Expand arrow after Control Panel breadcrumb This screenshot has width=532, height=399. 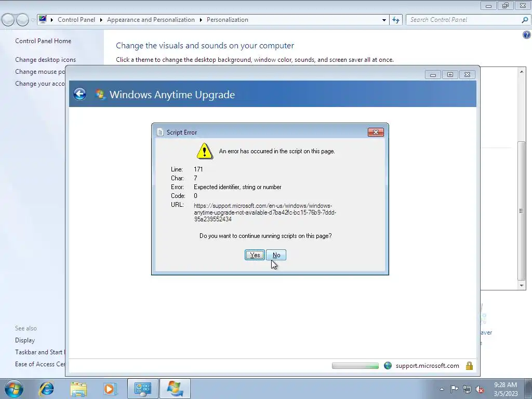pyautogui.click(x=101, y=20)
